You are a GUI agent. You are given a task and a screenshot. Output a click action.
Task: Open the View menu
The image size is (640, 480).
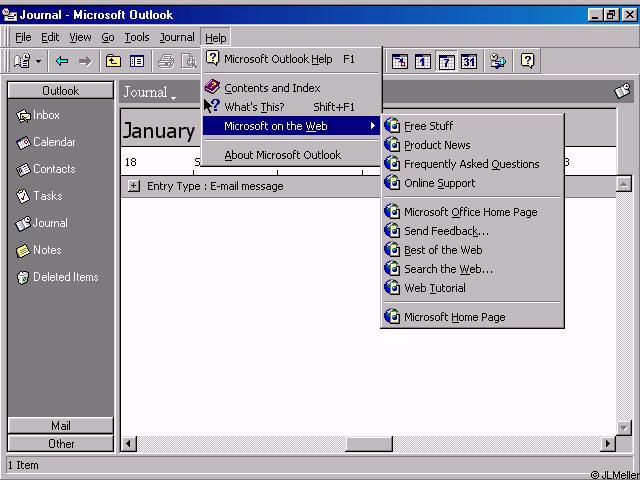pyautogui.click(x=80, y=38)
